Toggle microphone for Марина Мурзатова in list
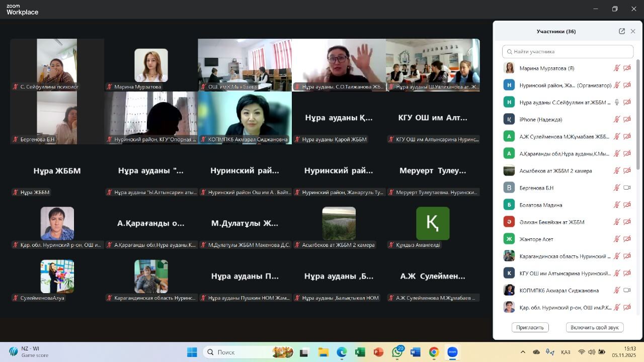The width and height of the screenshot is (644, 362). click(616, 68)
